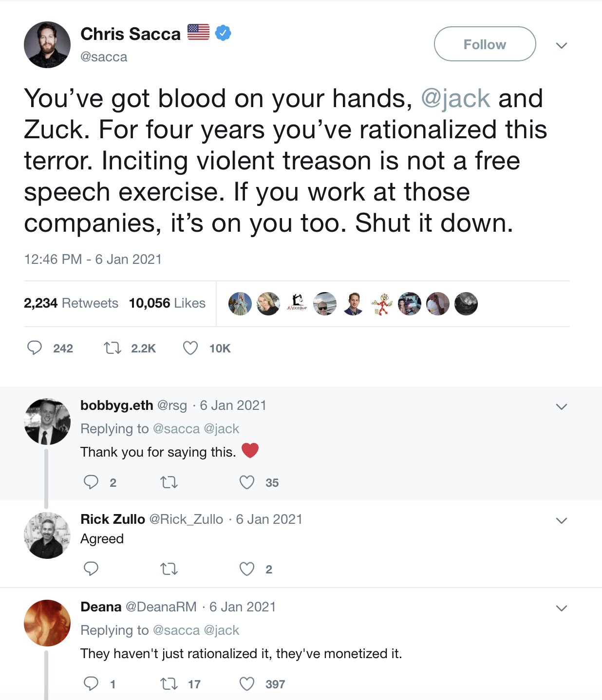The height and width of the screenshot is (700, 602).
Task: Follow Chris Sacca
Action: coord(485,44)
